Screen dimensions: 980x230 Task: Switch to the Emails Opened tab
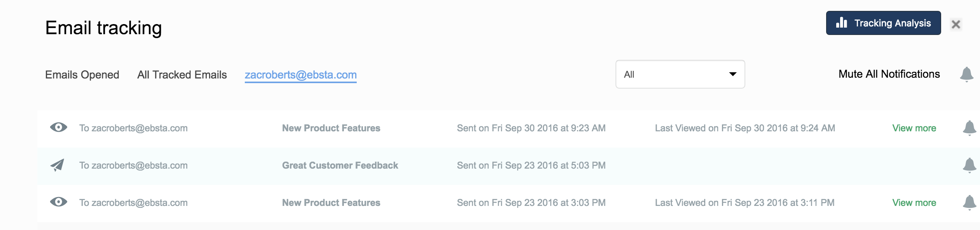click(82, 75)
